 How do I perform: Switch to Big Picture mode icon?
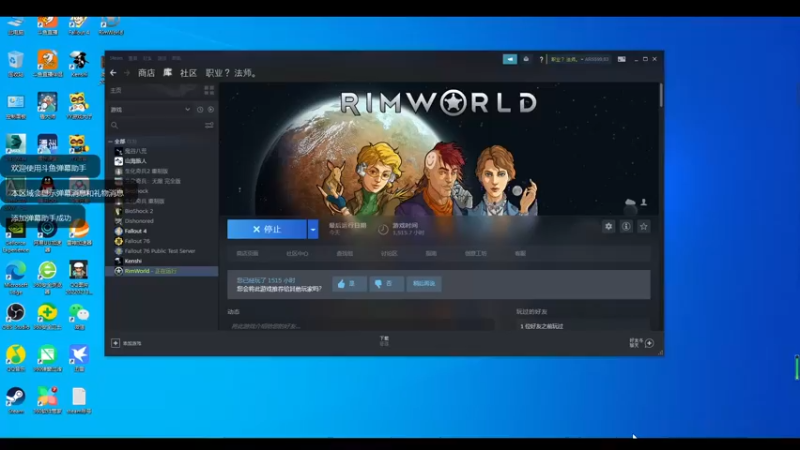click(621, 59)
